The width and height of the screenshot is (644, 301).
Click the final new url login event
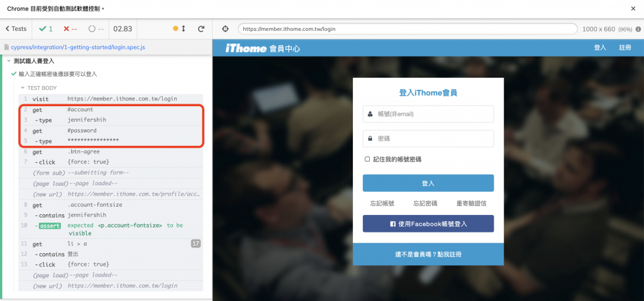coord(111,286)
